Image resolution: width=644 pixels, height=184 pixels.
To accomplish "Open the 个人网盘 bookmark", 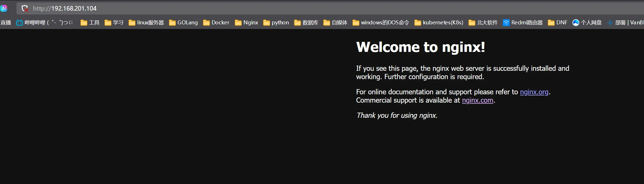I will pyautogui.click(x=587, y=23).
